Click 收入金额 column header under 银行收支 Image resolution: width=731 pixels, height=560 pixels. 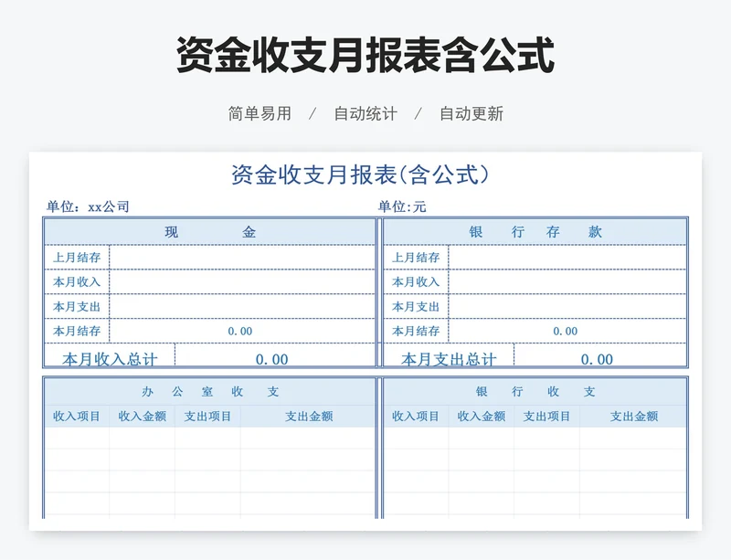point(482,417)
